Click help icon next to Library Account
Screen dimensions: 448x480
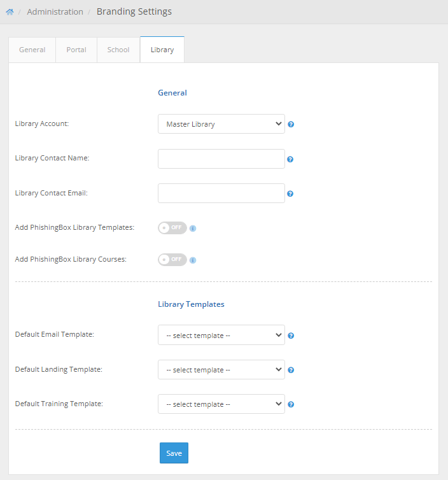(291, 125)
